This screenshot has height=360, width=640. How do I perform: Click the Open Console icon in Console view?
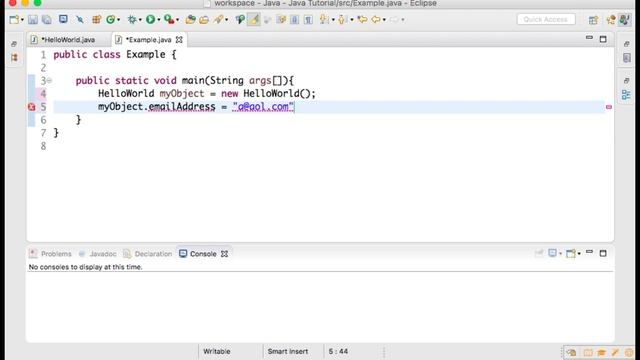coord(571,253)
